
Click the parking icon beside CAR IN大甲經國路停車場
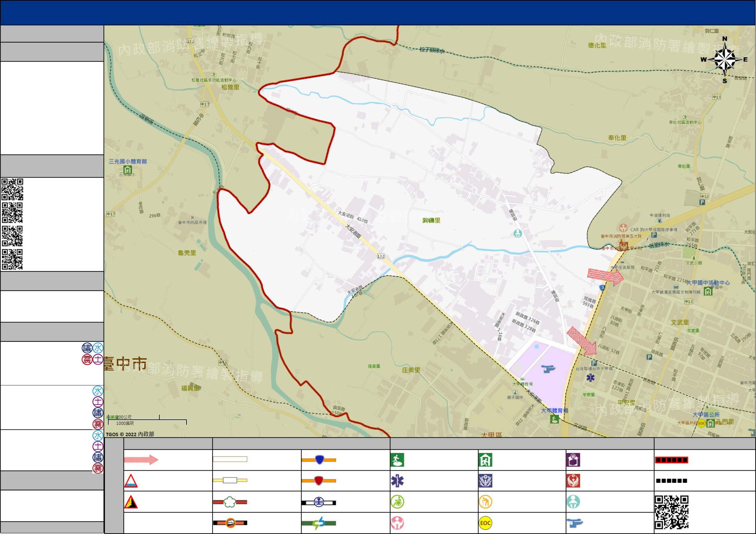tap(654, 235)
